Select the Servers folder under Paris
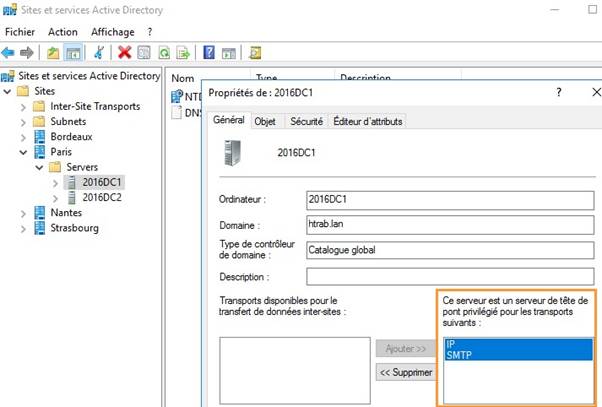The height and width of the screenshot is (407, 602). (82, 167)
